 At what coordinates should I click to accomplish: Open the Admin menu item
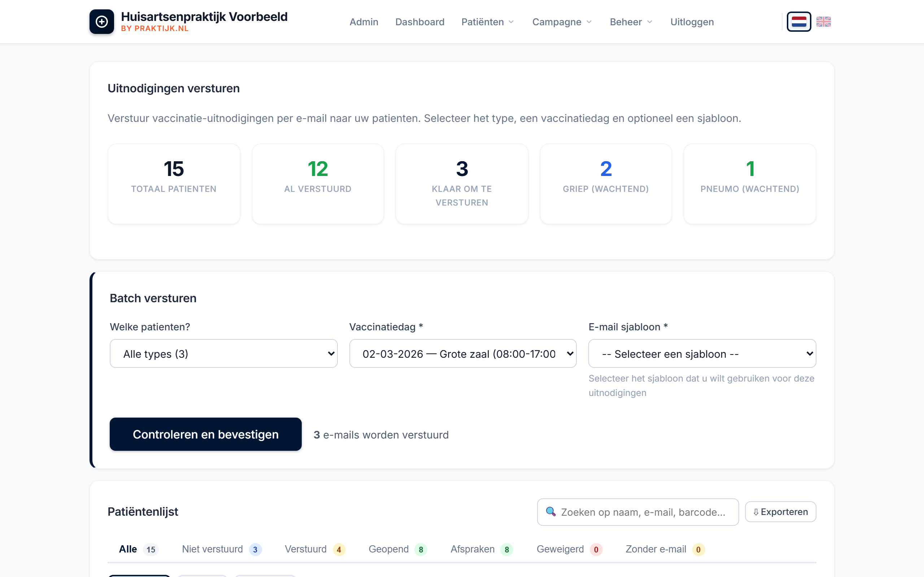pos(363,22)
